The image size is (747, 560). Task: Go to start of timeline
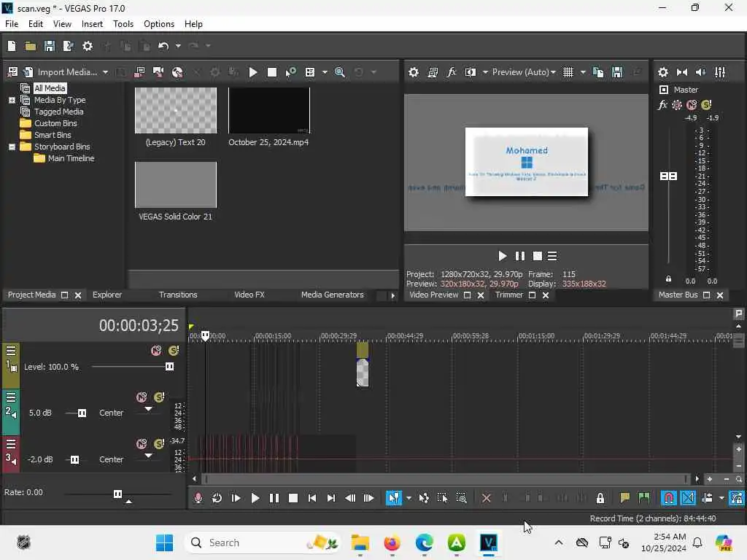[x=312, y=498]
